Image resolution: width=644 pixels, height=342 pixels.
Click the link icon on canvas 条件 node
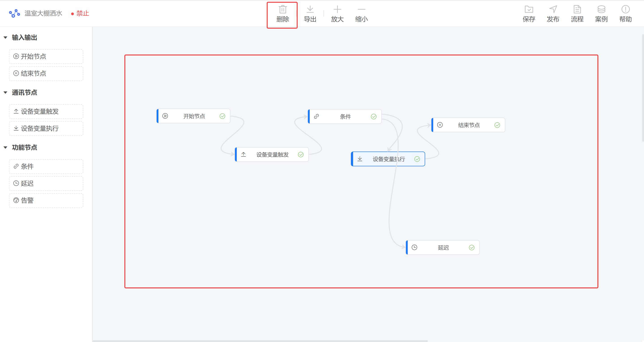click(316, 116)
